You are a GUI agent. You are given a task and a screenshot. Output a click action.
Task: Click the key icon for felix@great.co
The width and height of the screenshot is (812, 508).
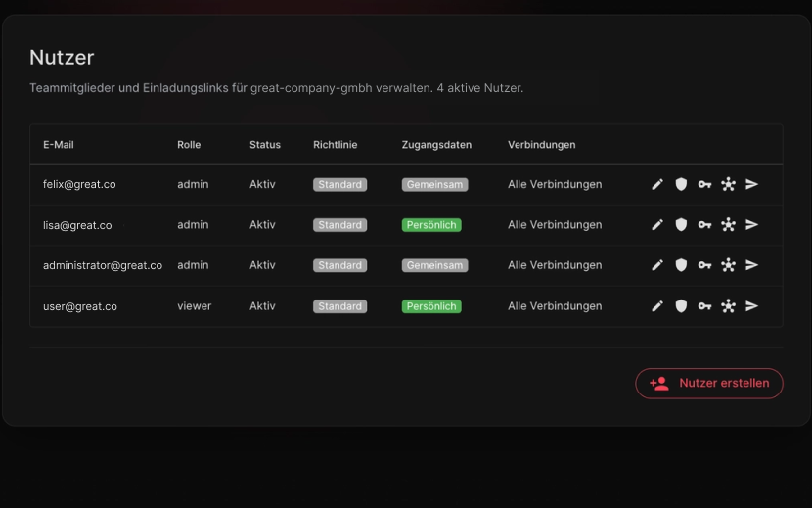704,184
